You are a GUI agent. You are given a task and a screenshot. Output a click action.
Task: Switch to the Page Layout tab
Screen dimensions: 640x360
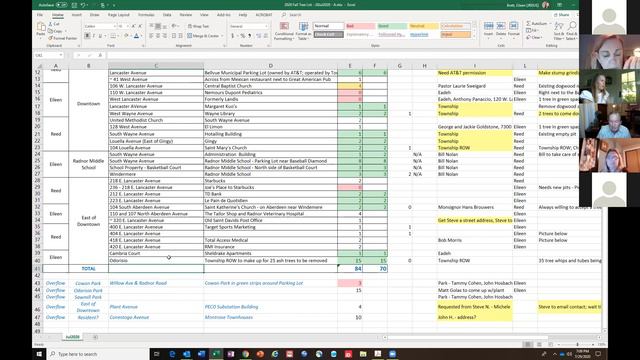118,15
